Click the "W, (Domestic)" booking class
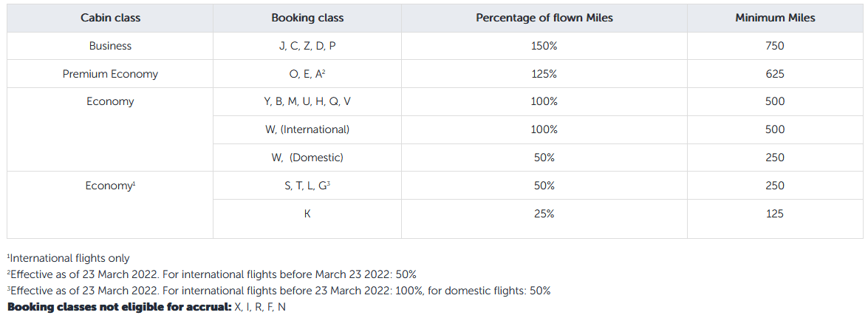The image size is (868, 318). pos(307,158)
